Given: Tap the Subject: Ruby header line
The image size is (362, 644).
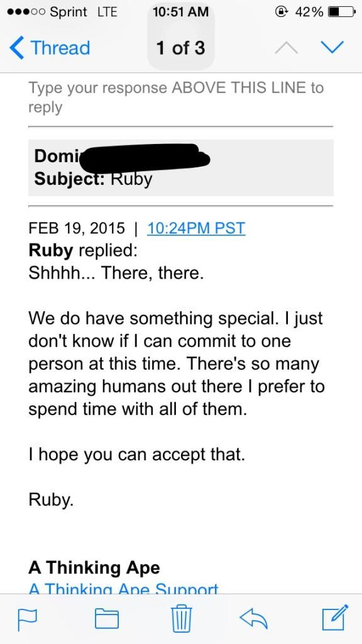Looking at the screenshot, I should click(93, 179).
